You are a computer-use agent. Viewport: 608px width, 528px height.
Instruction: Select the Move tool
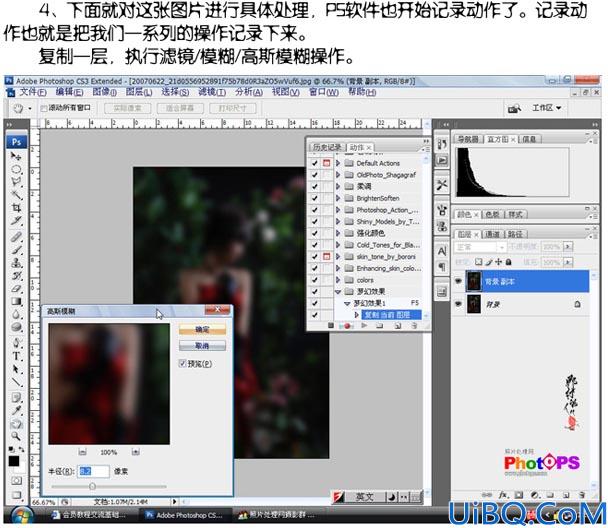tap(16, 156)
